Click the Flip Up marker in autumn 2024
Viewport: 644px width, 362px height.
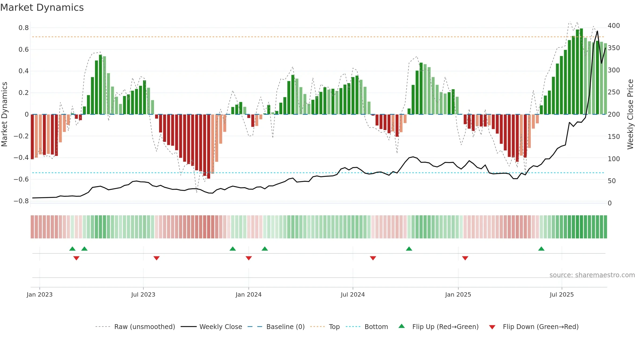[x=409, y=249]
